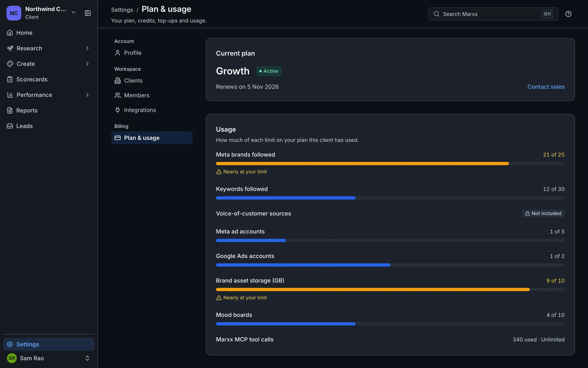Click the Scorecards clipboard icon
This screenshot has height=368, width=588.
tap(10, 79)
